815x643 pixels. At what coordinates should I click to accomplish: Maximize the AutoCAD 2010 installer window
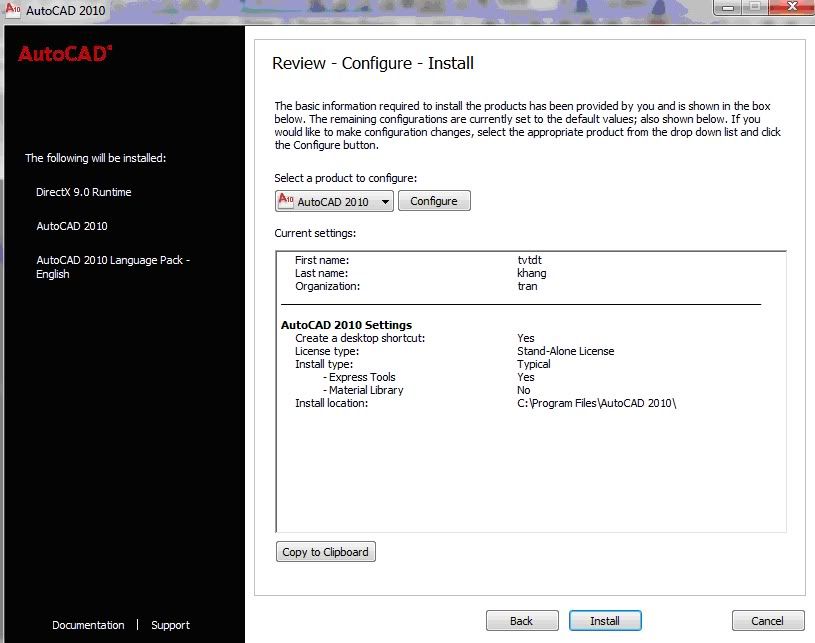pos(755,7)
